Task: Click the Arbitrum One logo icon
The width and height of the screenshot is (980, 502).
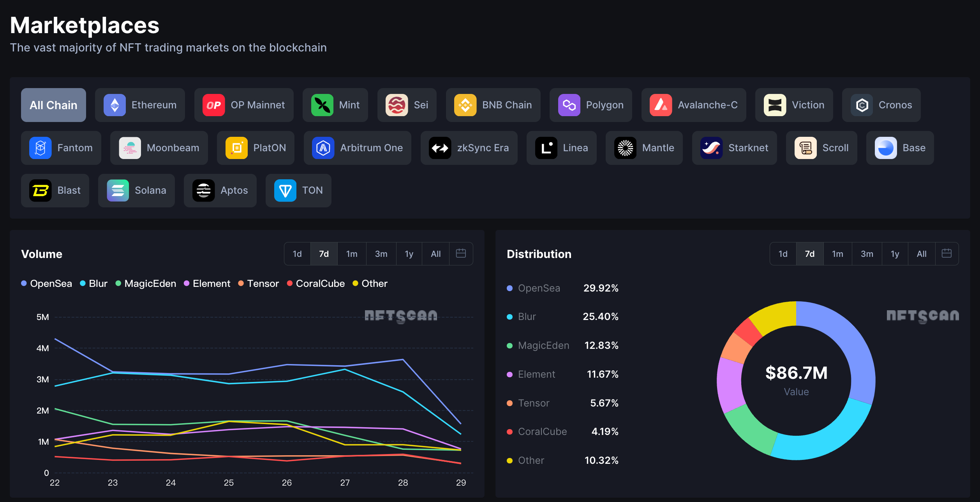Action: click(x=323, y=148)
